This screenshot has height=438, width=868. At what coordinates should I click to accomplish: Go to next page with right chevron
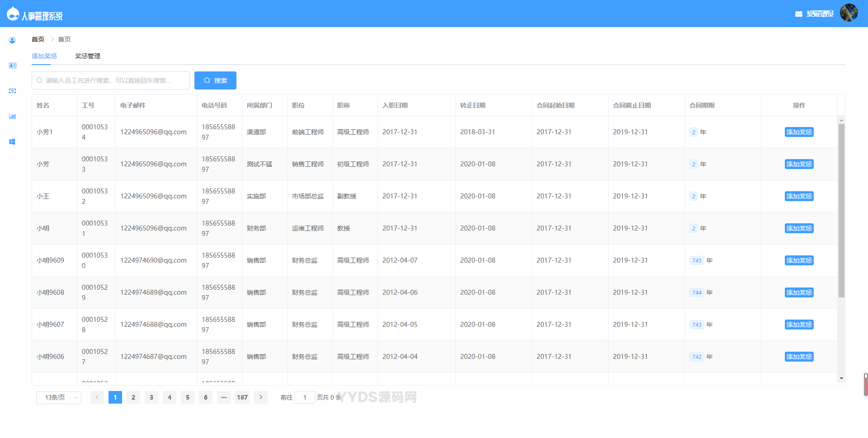(261, 397)
